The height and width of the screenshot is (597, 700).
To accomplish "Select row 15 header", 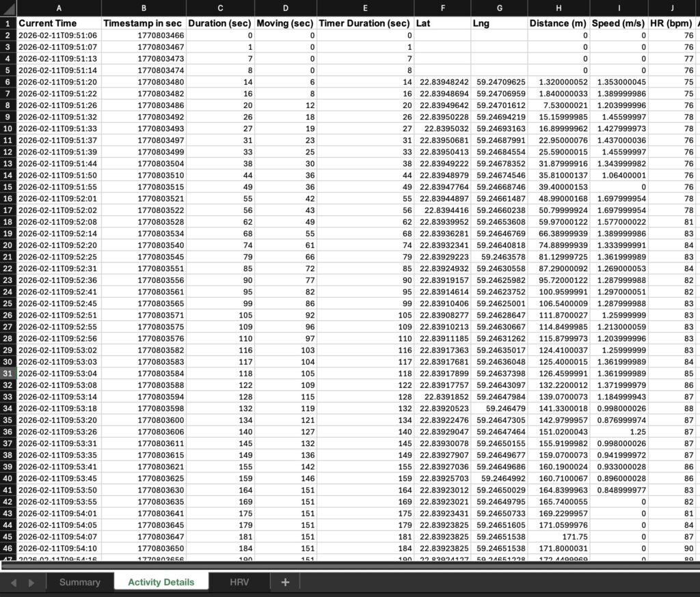I will (8, 187).
